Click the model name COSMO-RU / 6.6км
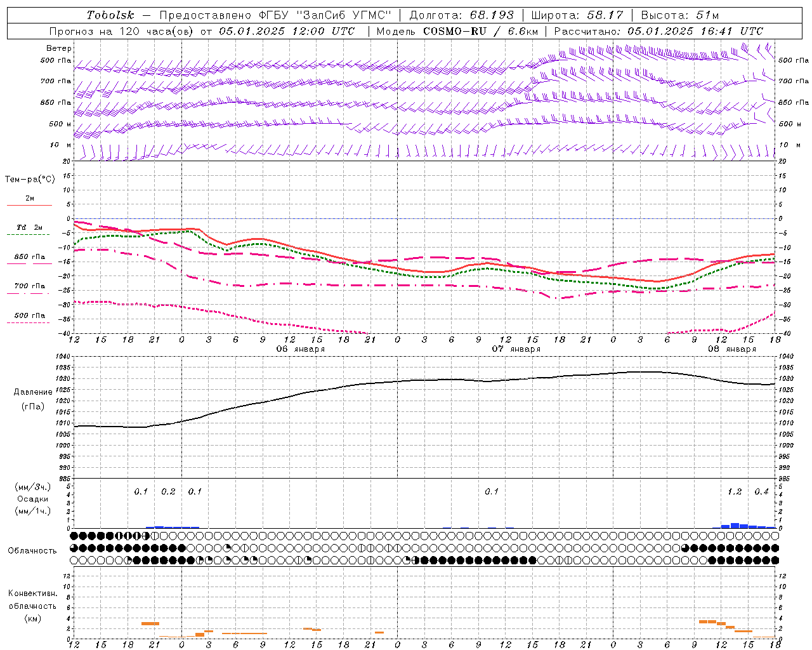Screen dimensions: 812x650 [x=481, y=31]
